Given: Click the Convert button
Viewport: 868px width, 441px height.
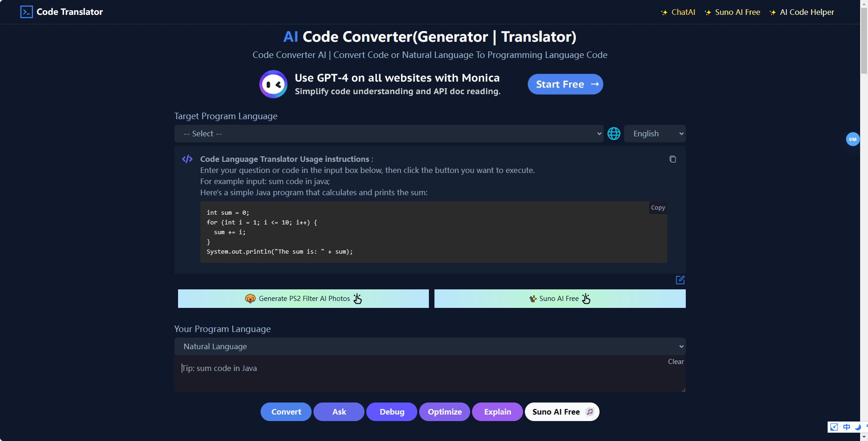Looking at the screenshot, I should coord(286,411).
